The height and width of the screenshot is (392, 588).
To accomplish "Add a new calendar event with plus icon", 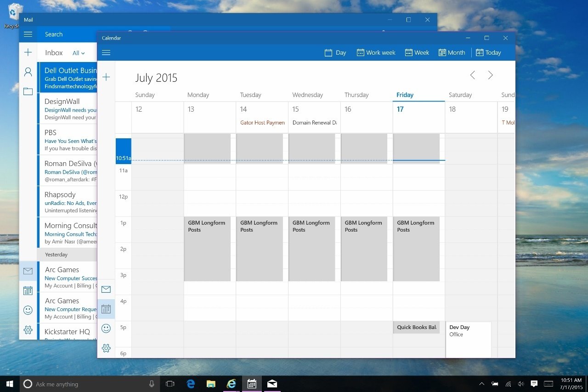I will pyautogui.click(x=106, y=77).
